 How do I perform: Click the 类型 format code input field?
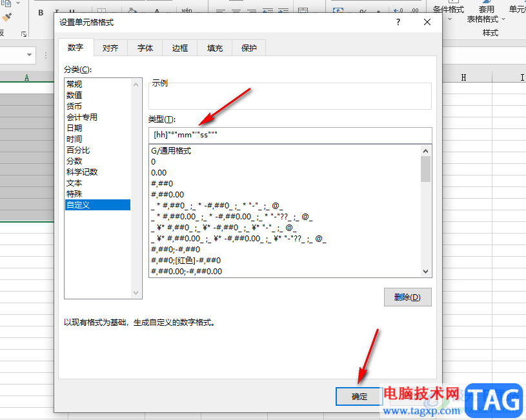[290, 135]
